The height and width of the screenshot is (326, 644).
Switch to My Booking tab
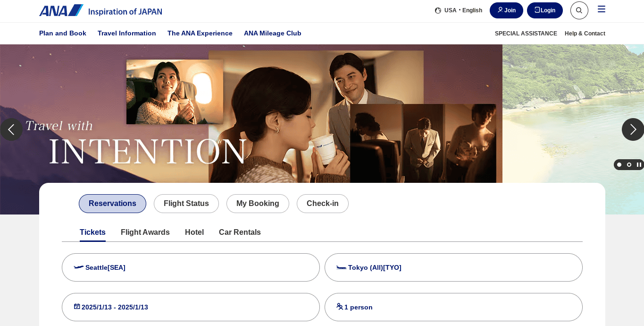coord(258,204)
